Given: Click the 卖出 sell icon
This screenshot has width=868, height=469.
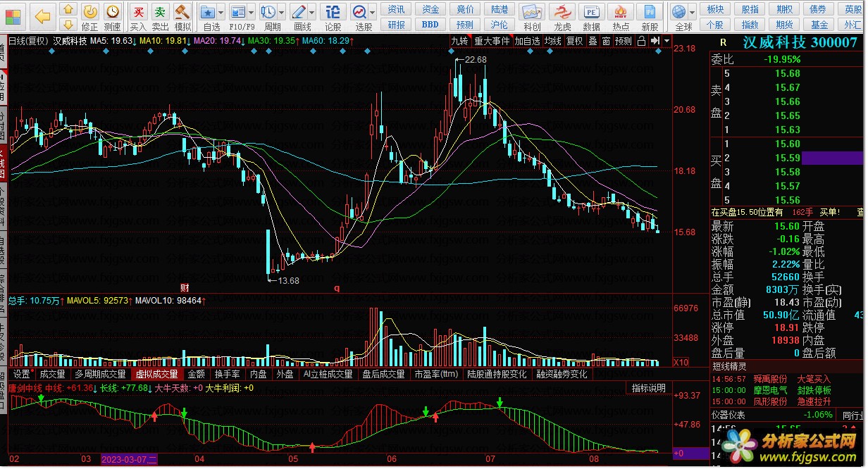Looking at the screenshot, I should 161,16.
